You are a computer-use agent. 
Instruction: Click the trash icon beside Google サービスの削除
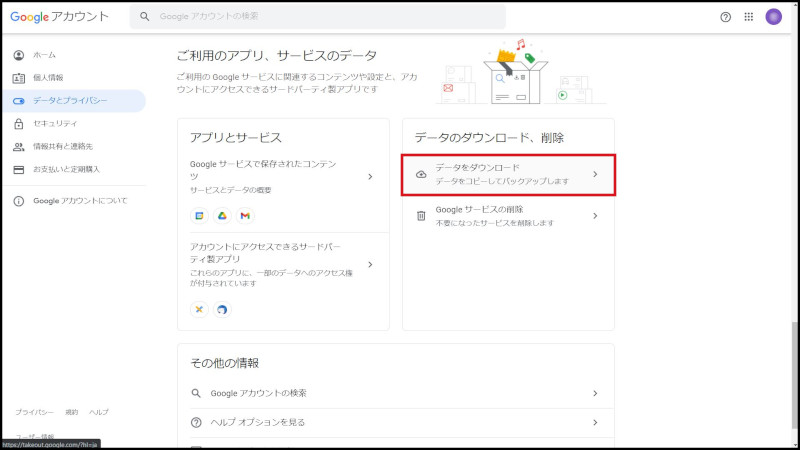tap(421, 215)
